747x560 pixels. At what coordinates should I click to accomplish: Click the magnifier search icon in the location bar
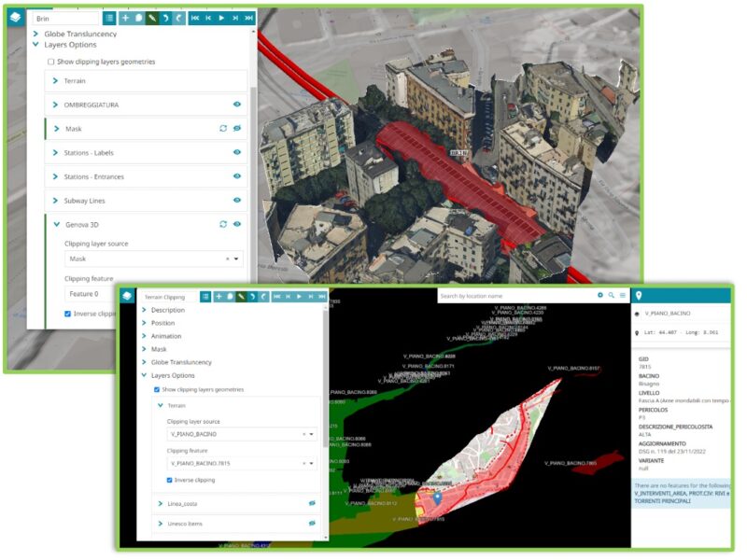(612, 296)
